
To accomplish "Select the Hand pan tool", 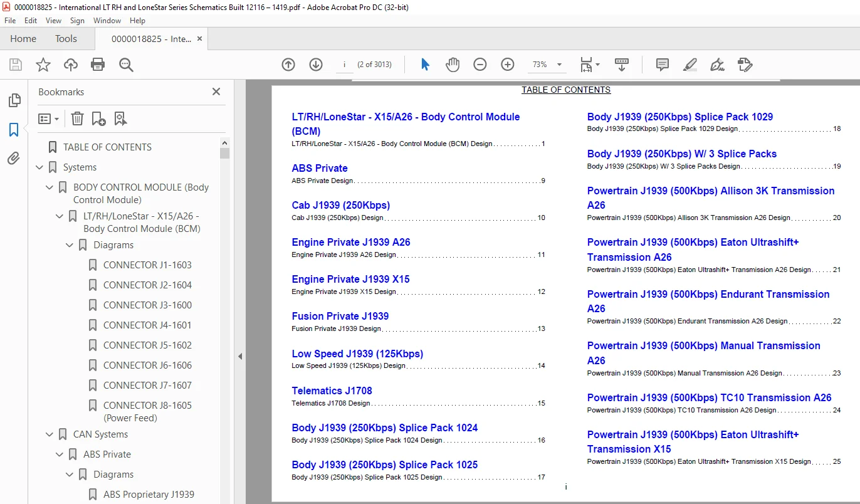I will click(453, 65).
